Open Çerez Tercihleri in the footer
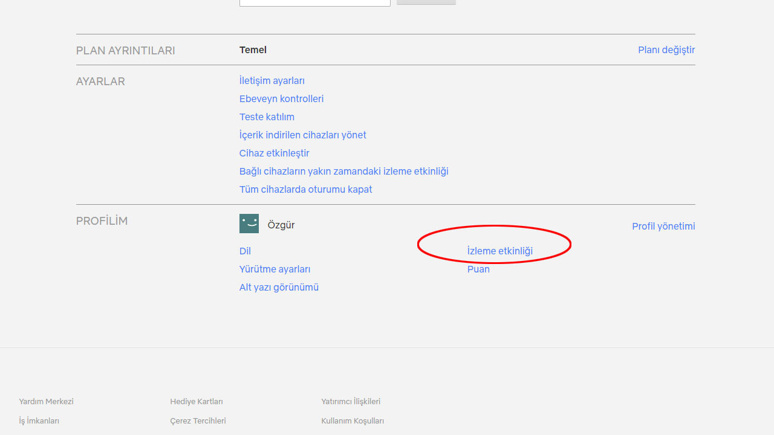 pyautogui.click(x=197, y=421)
